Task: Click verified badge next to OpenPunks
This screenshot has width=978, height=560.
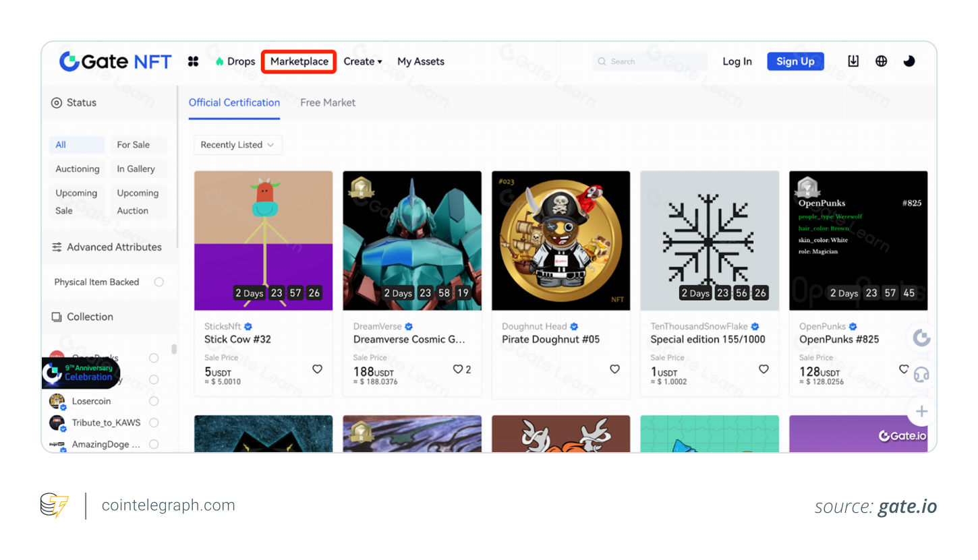Action: tap(853, 327)
